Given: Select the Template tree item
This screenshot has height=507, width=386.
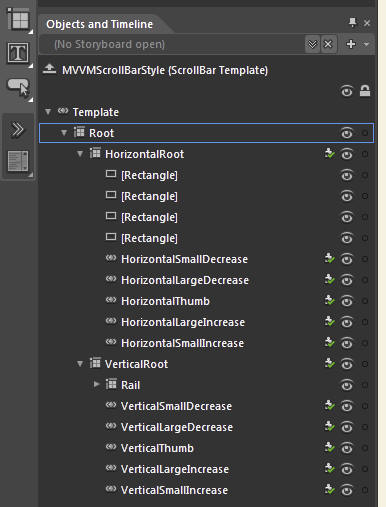Looking at the screenshot, I should pyautogui.click(x=96, y=112).
